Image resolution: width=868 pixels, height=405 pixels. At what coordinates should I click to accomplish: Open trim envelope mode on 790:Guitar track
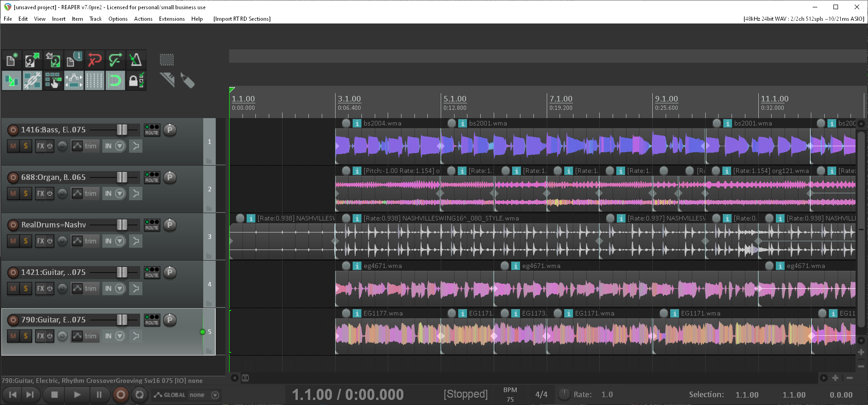tap(90, 336)
